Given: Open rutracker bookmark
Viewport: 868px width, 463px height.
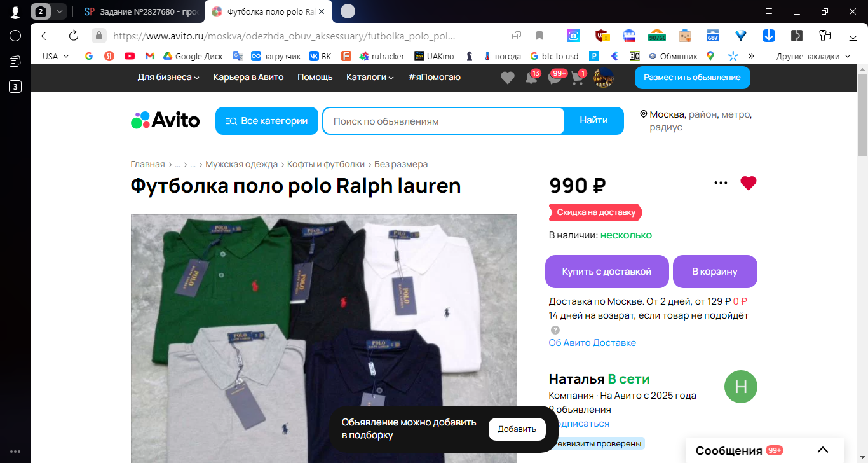Looking at the screenshot, I should coord(382,56).
